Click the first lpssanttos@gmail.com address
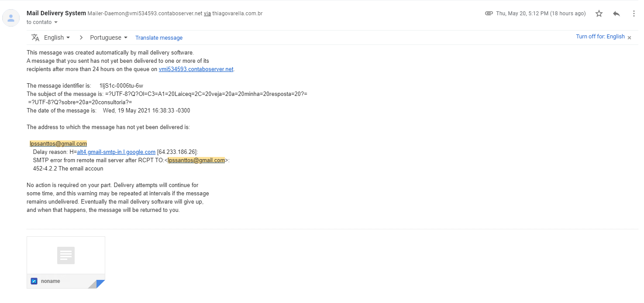This screenshot has width=644, height=303. click(x=59, y=143)
